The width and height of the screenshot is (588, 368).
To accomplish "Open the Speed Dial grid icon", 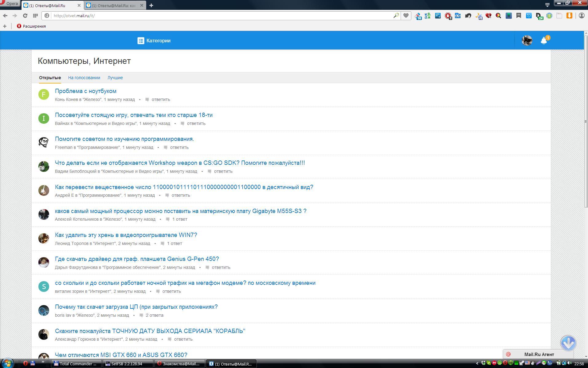I will [x=35, y=16].
